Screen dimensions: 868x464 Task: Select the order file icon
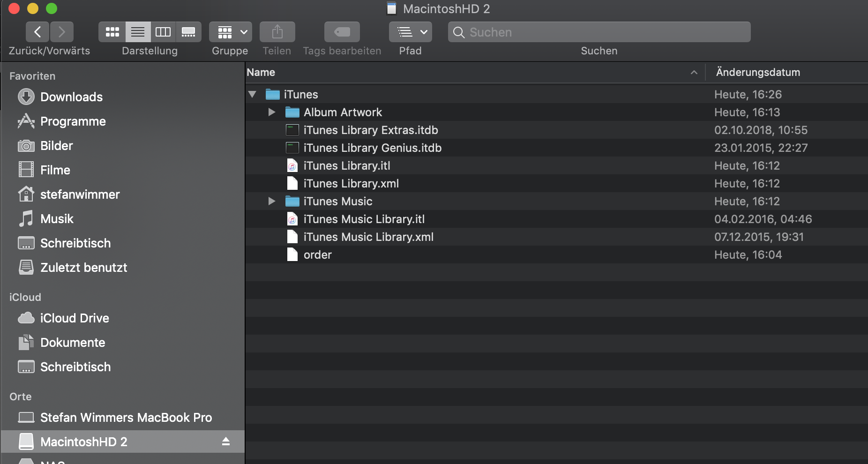click(x=292, y=254)
